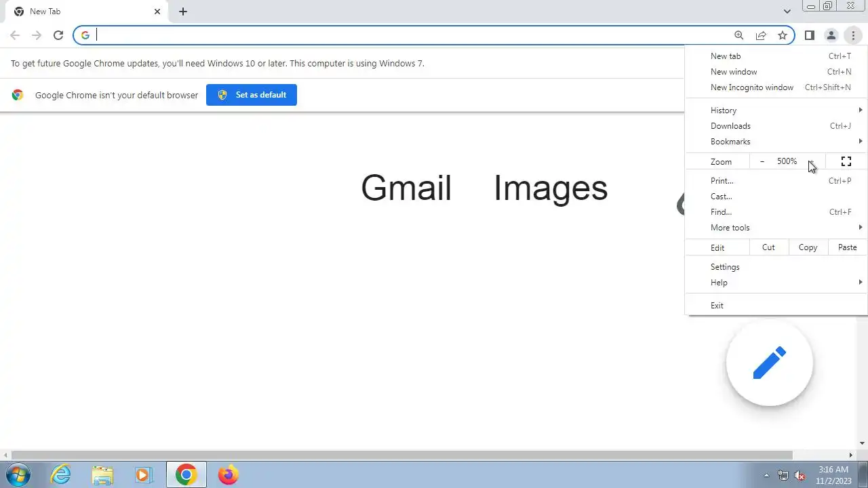This screenshot has height=488, width=868.
Task: Click the horizontal scrollbar left arrow
Action: (5, 455)
